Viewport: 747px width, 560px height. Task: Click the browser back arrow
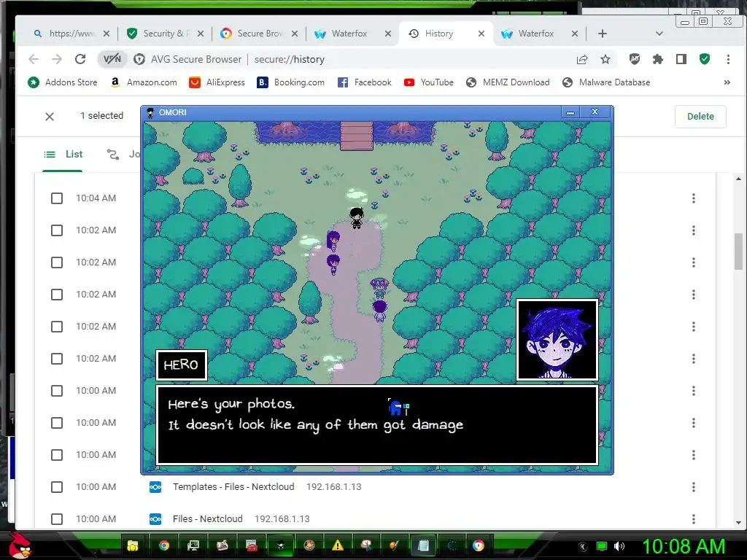(x=34, y=59)
